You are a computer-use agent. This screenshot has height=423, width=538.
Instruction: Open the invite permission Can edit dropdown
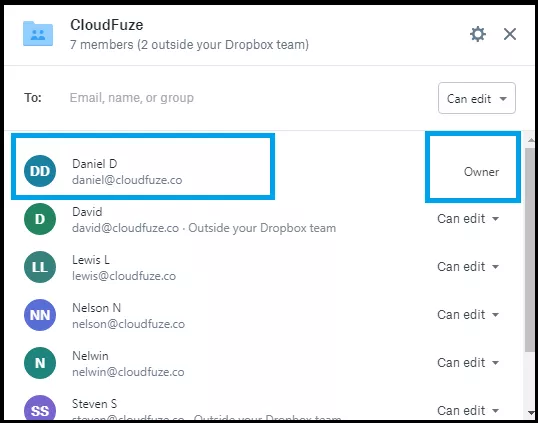tap(477, 98)
